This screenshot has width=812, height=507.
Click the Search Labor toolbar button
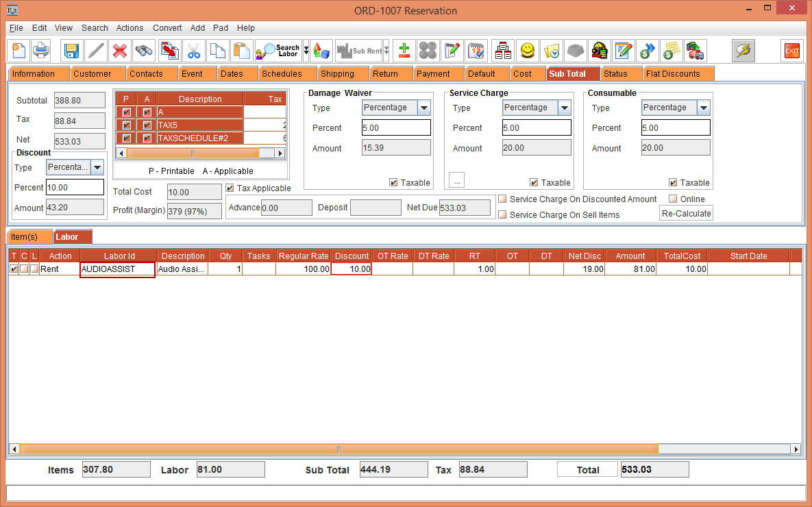tap(278, 51)
